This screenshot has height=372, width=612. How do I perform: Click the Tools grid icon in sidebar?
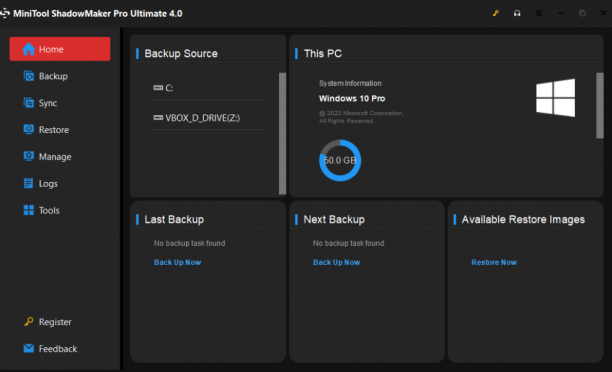(28, 210)
